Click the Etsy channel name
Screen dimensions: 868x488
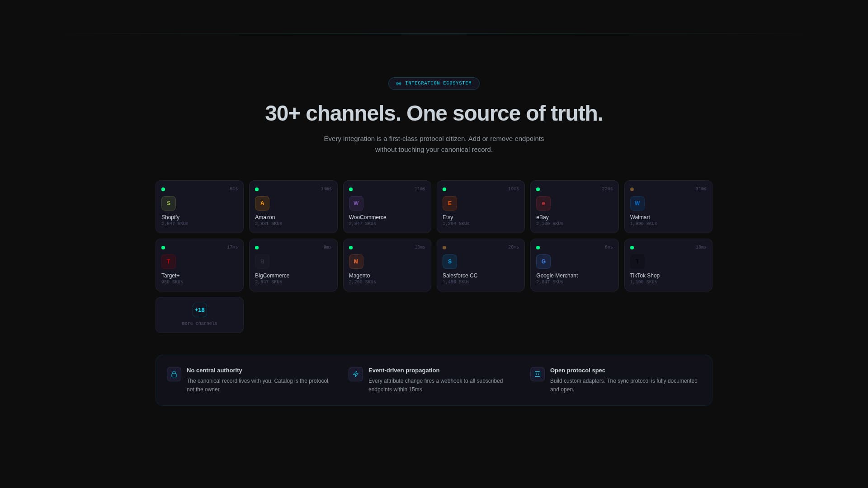[448, 217]
